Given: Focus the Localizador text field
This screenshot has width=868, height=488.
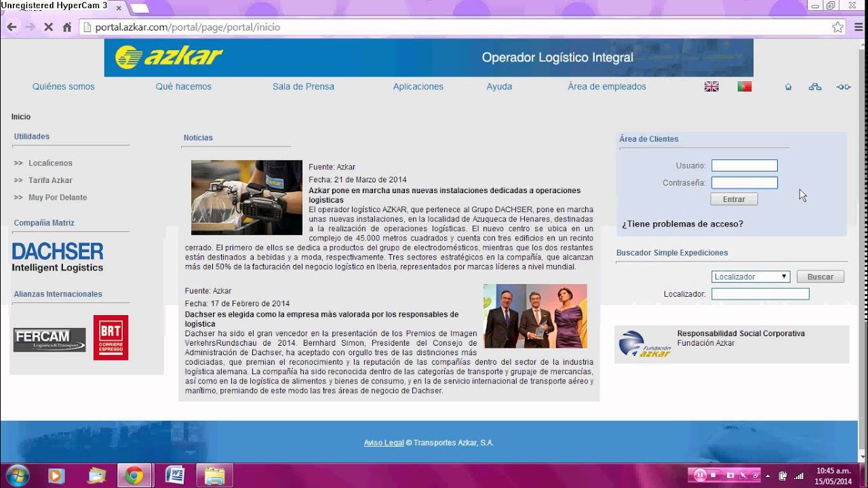Looking at the screenshot, I should (x=760, y=294).
